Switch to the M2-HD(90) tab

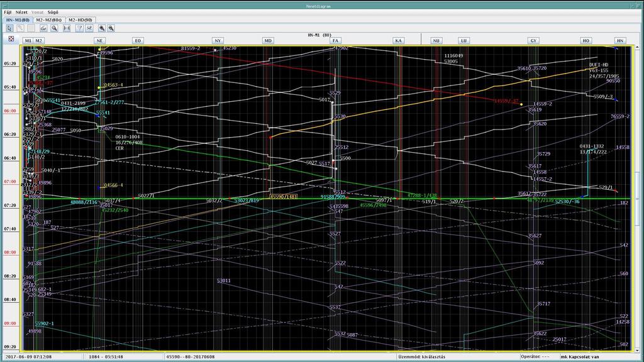coord(80,19)
